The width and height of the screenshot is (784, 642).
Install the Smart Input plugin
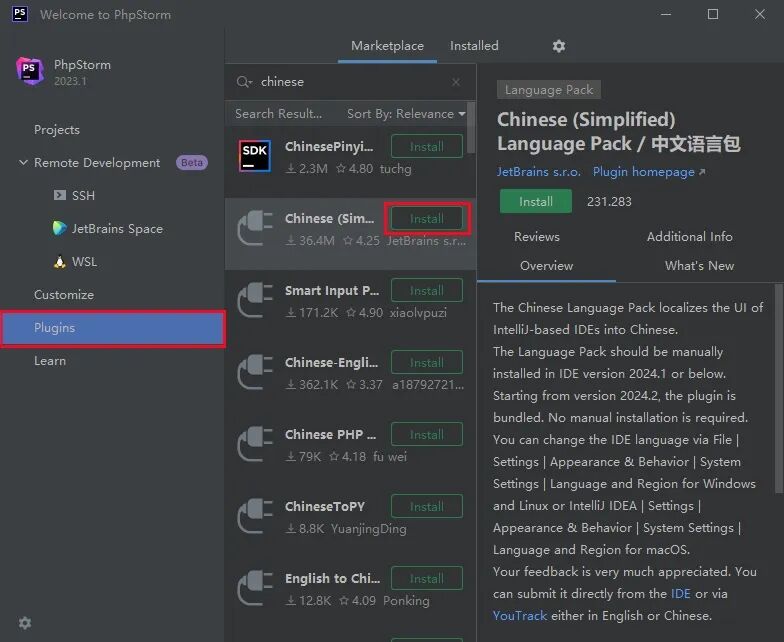pos(426,290)
